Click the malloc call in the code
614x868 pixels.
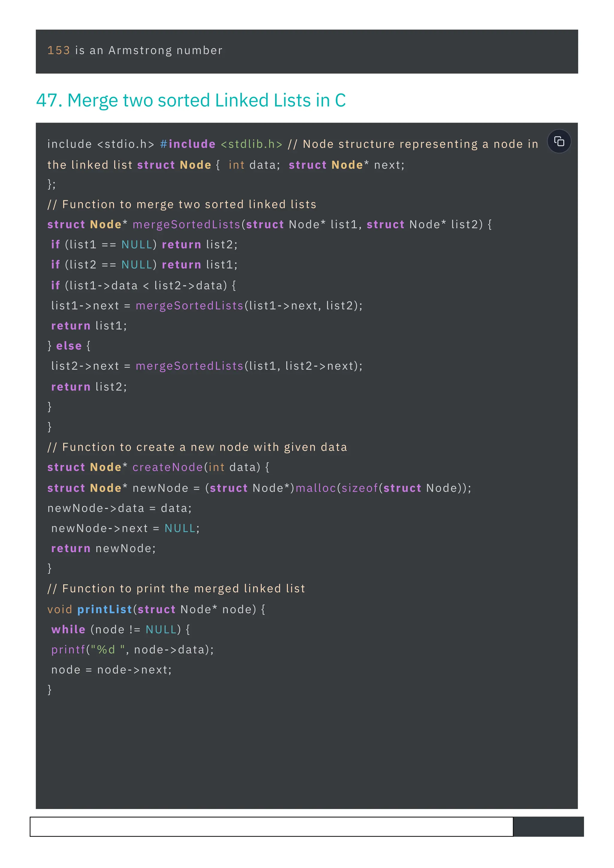316,488
